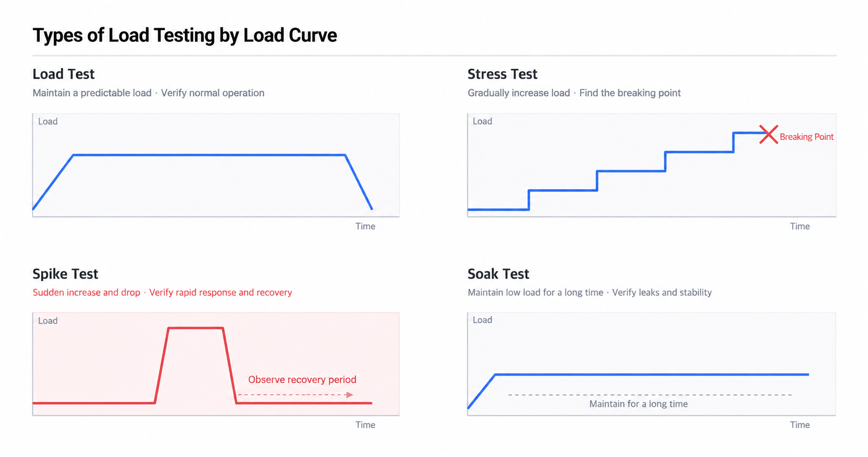
Task: Select the Spike Test heading
Action: click(x=65, y=274)
